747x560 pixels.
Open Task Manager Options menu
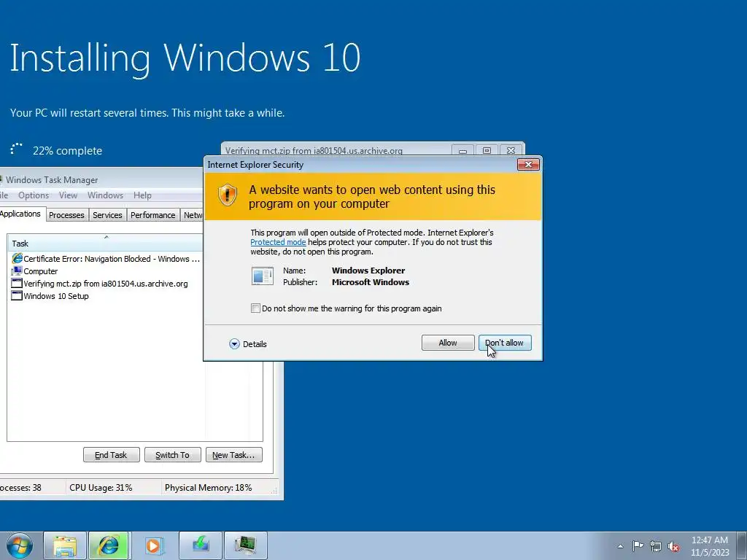point(34,195)
